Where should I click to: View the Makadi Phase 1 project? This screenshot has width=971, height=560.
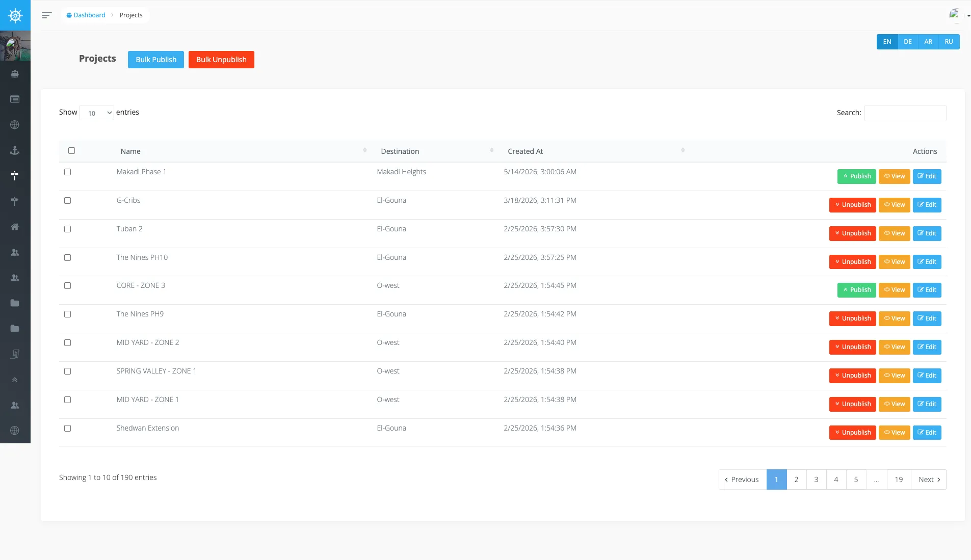894,176
